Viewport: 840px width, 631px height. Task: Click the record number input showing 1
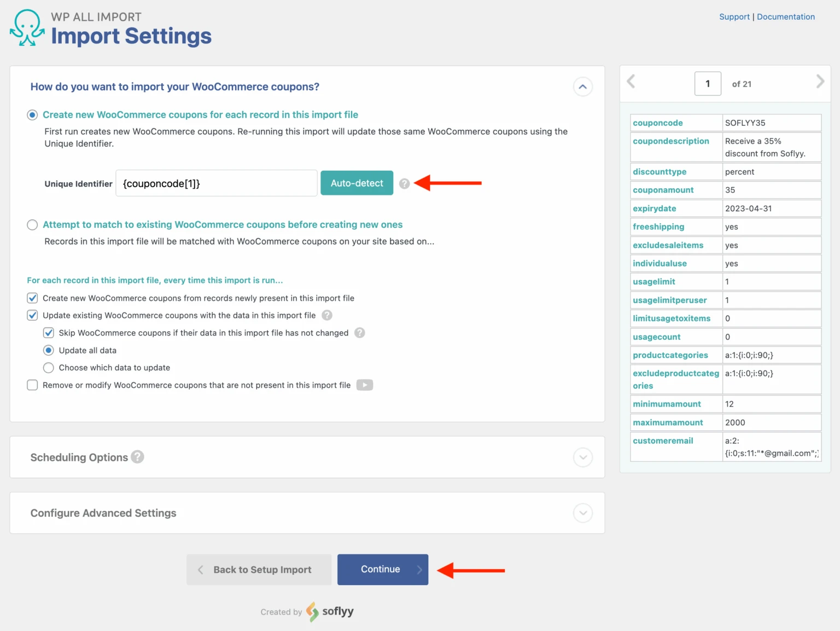point(708,84)
